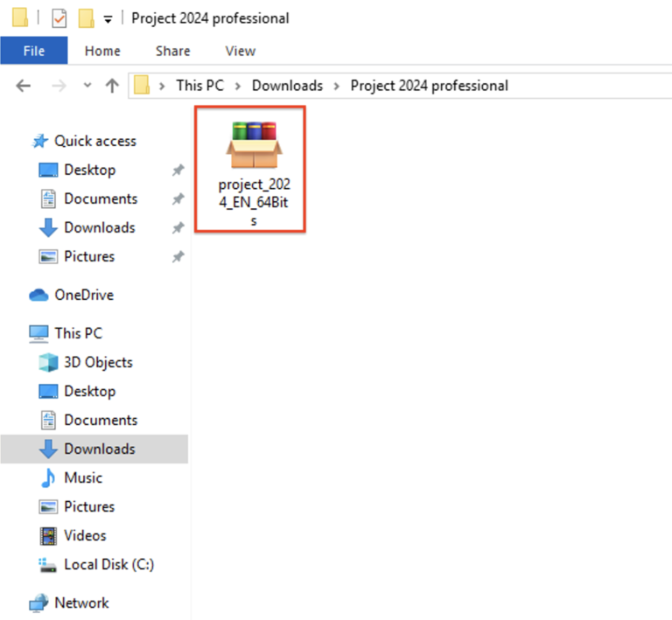Navigate to Downloads breadcrumb
This screenshot has height=620, width=672.
(x=287, y=86)
